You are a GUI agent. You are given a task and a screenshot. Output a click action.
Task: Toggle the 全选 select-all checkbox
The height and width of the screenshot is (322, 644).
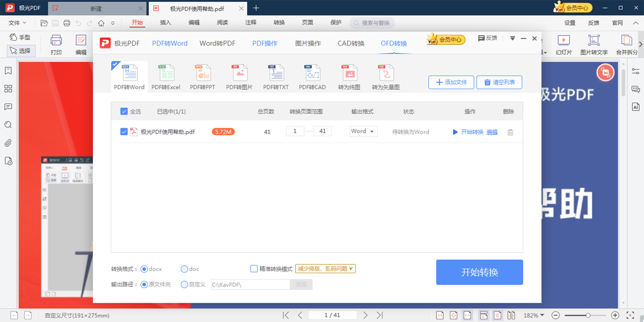pos(124,112)
